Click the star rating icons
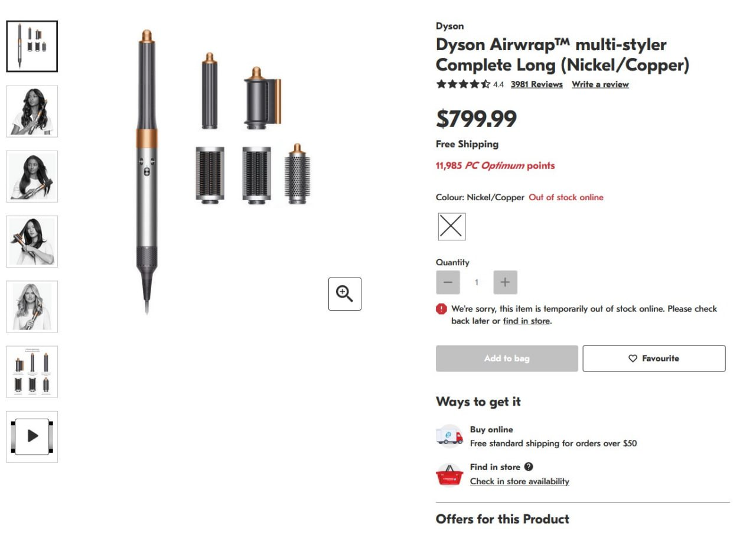Image resolution: width=756 pixels, height=535 pixels. point(463,84)
